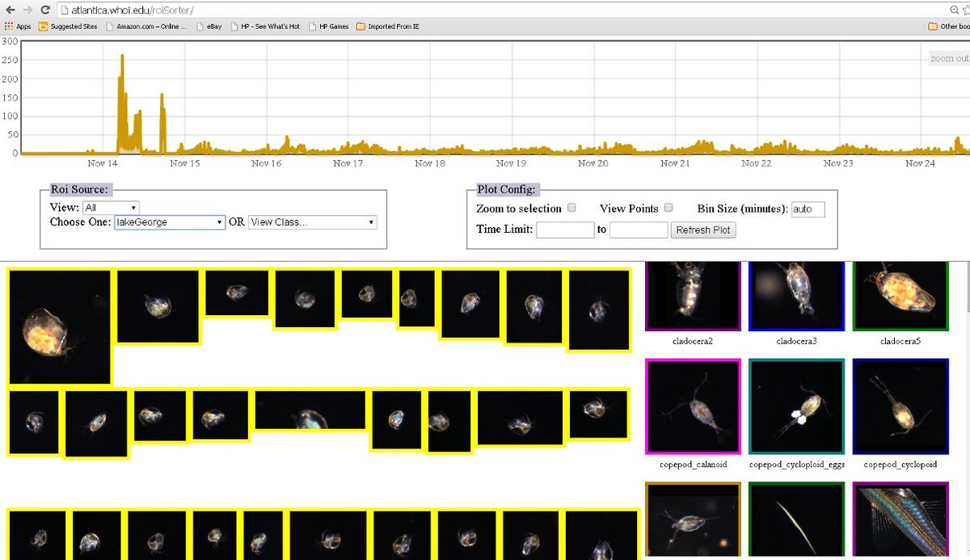This screenshot has width=970, height=560.
Task: Click the browser zoom magnifier icon
Action: click(955, 10)
